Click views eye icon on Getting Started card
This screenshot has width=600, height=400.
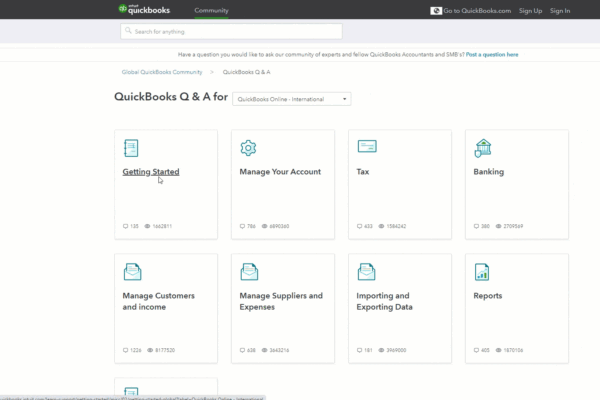[x=147, y=226]
